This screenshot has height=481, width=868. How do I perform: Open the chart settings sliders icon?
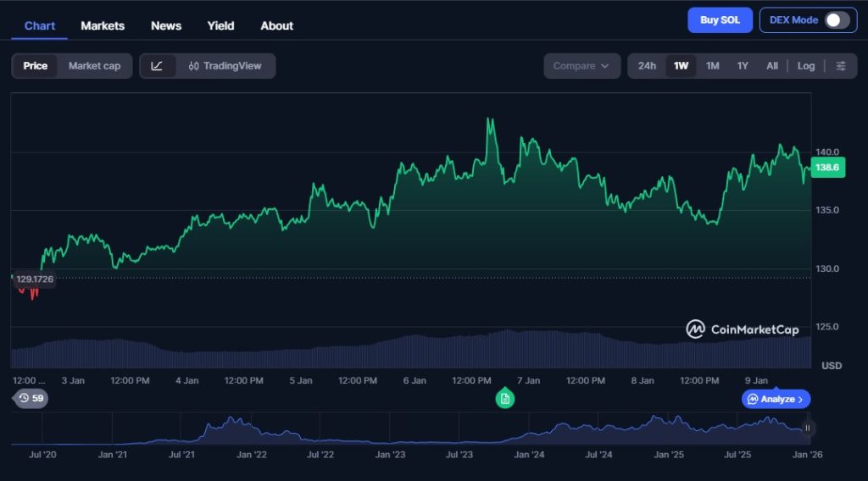click(840, 66)
